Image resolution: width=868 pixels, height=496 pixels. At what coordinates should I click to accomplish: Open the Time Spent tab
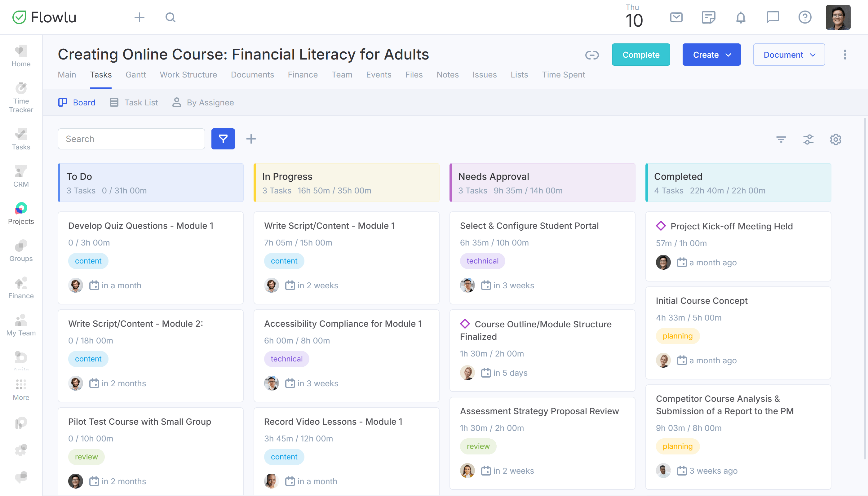564,75
